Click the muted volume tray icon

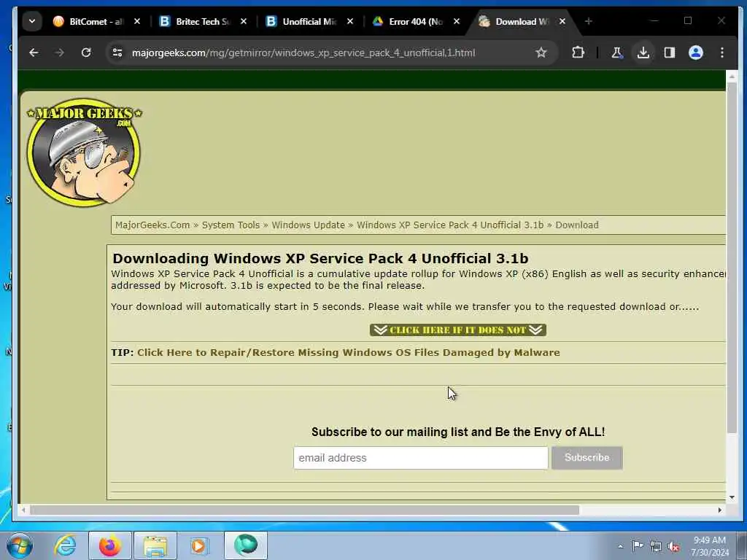673,546
